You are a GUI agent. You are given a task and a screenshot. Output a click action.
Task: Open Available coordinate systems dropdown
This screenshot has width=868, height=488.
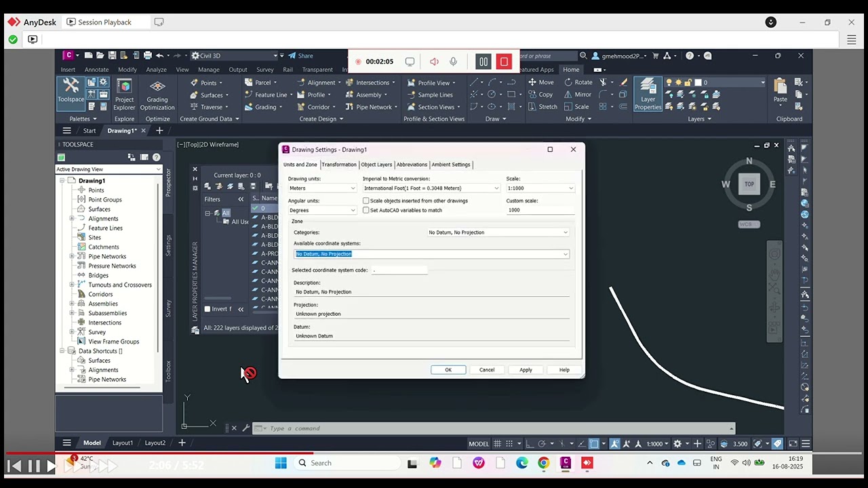coord(431,253)
